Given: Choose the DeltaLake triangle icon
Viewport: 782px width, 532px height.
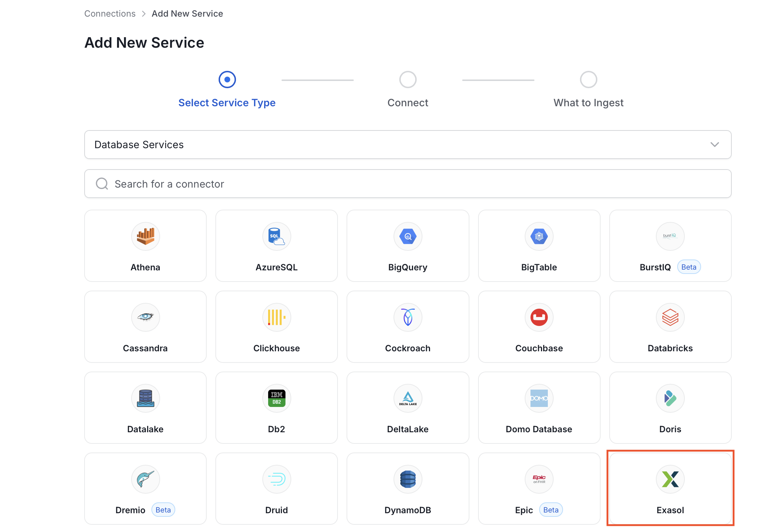Looking at the screenshot, I should pos(408,398).
